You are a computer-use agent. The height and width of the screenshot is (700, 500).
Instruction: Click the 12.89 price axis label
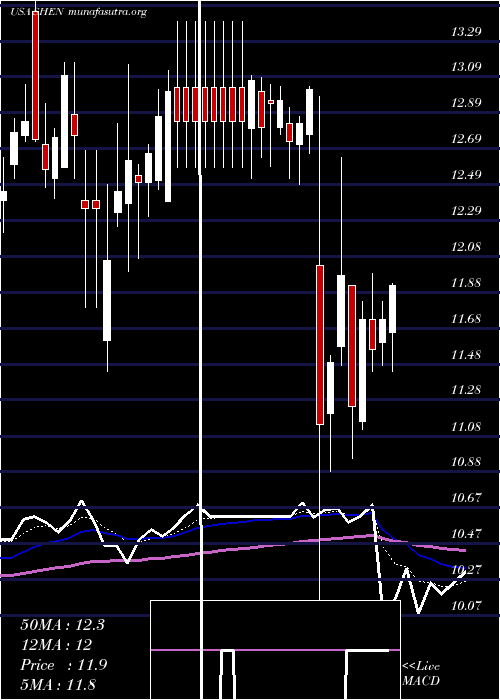466,103
